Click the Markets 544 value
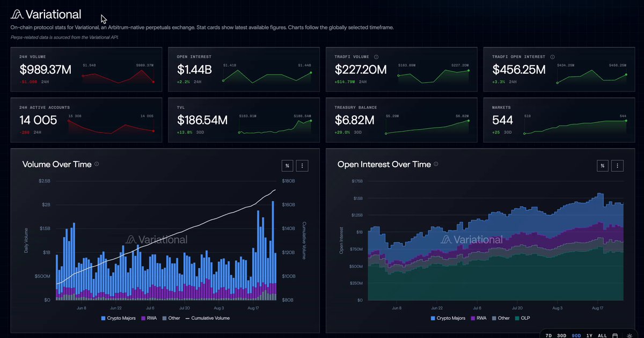The width and height of the screenshot is (644, 338). pos(502,121)
